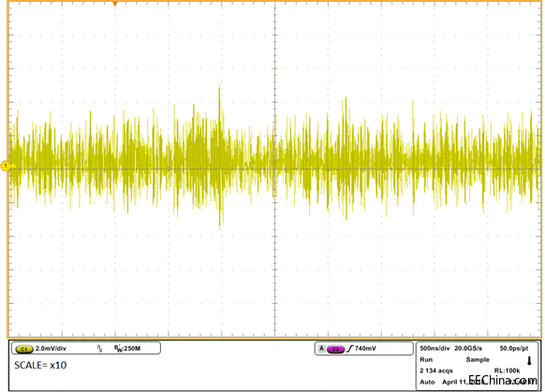Select the 500ns/div timebase readout

[x=435, y=348]
